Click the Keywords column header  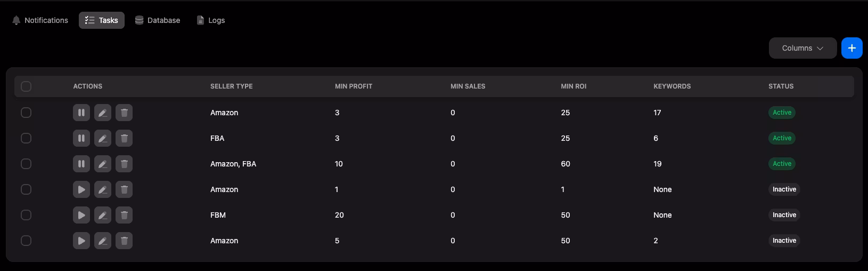[x=672, y=86]
